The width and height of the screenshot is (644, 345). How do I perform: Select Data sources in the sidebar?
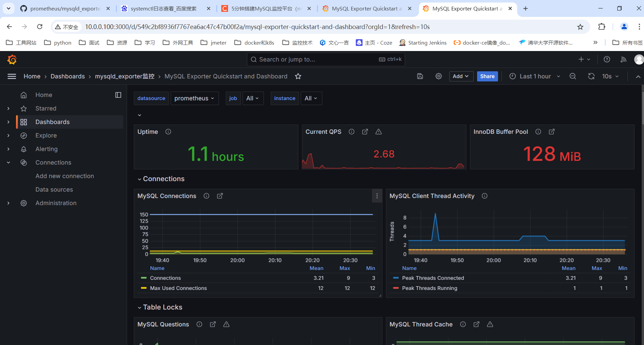pos(54,190)
